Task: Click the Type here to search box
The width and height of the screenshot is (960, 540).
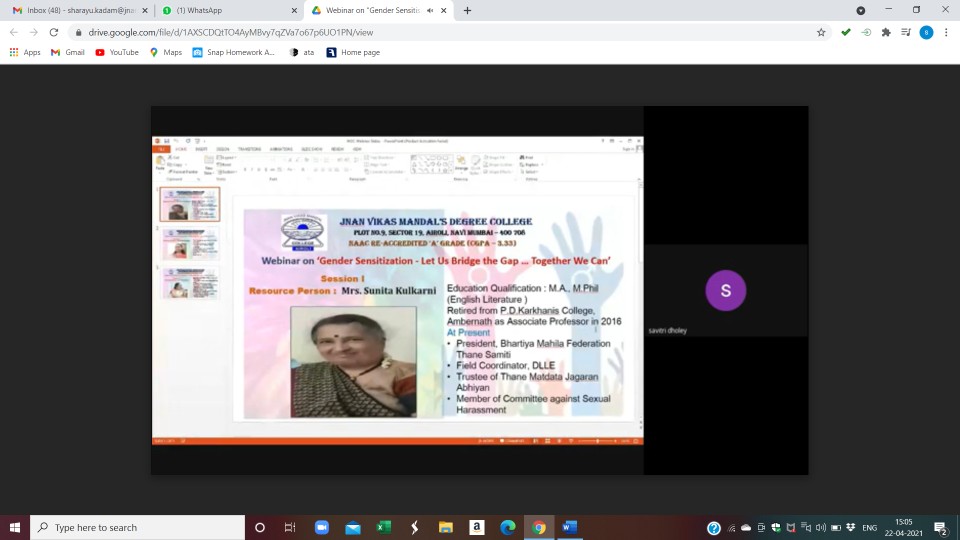Action: (x=137, y=527)
